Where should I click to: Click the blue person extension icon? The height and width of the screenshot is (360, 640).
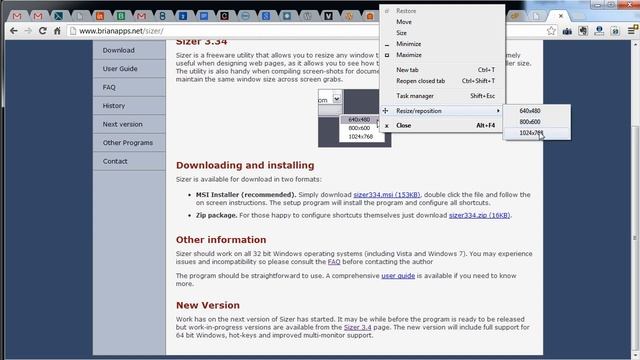pos(599,31)
